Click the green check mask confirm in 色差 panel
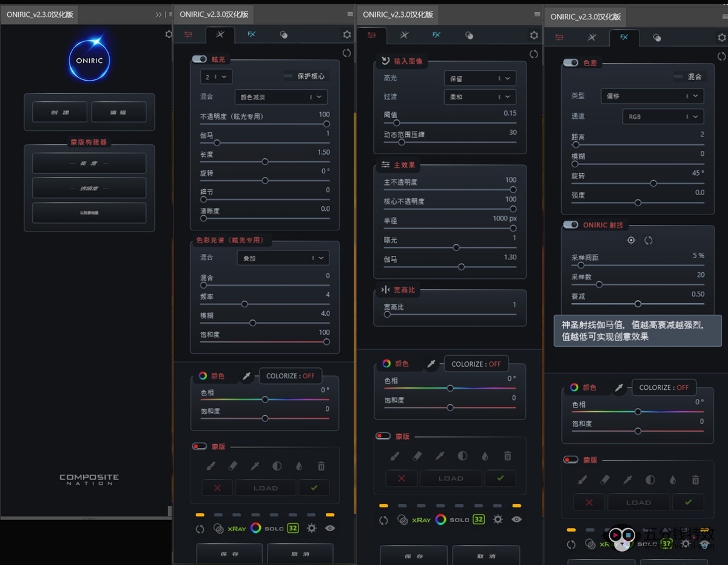 click(688, 502)
